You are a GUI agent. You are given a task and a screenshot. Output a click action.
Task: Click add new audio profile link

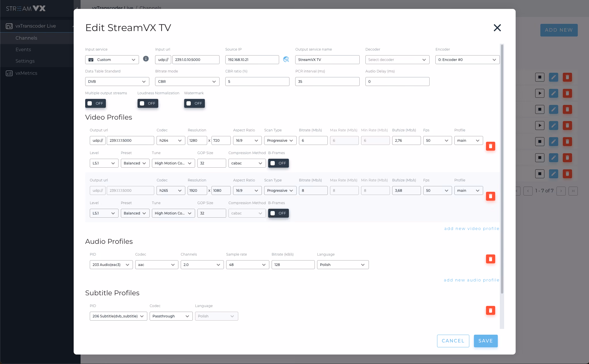click(x=472, y=280)
